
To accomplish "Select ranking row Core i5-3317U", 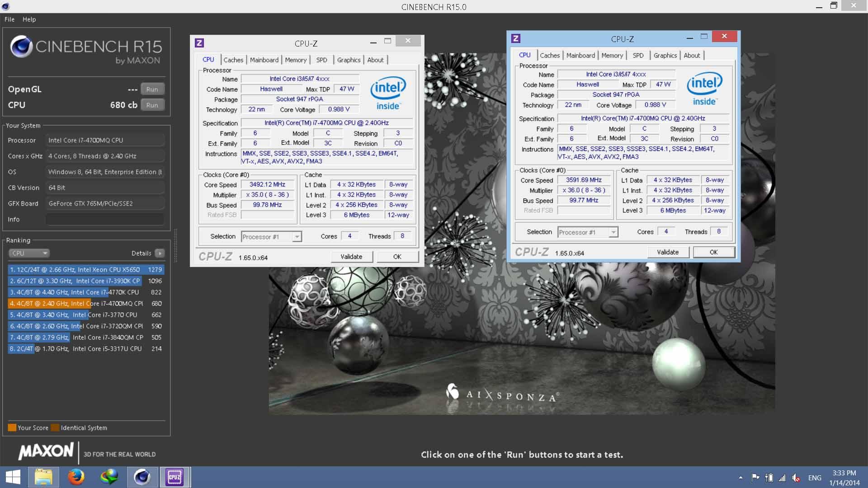I will coord(86,348).
